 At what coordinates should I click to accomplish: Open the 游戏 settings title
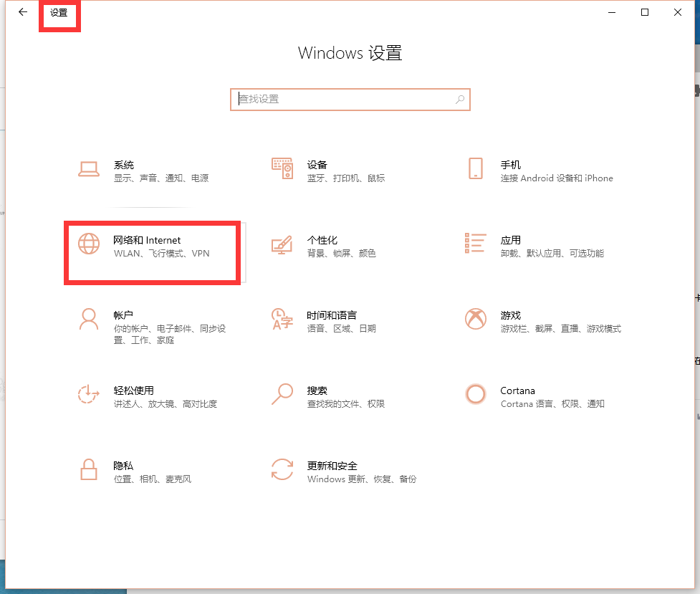[x=510, y=315]
